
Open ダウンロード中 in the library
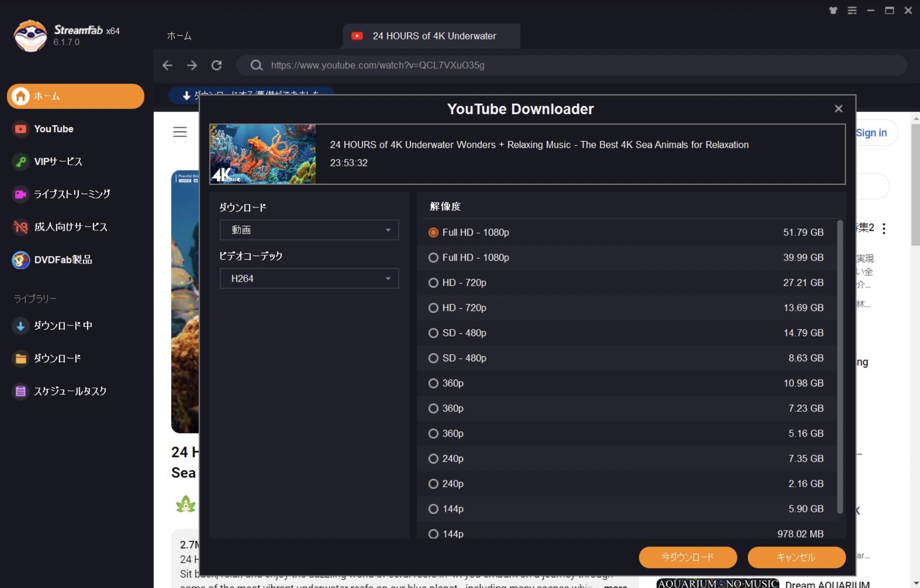(x=53, y=325)
